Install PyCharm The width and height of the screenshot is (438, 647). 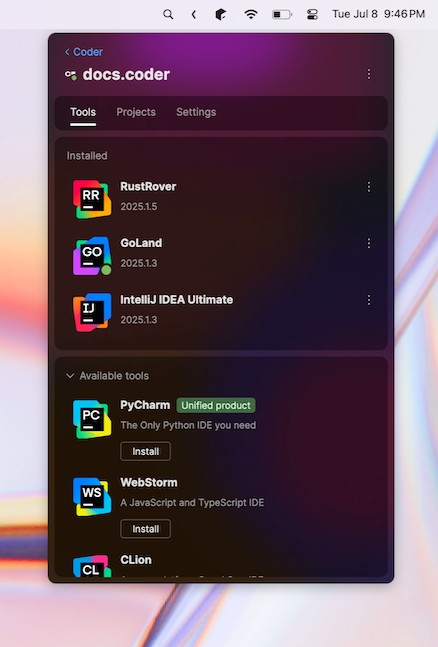pyautogui.click(x=145, y=451)
